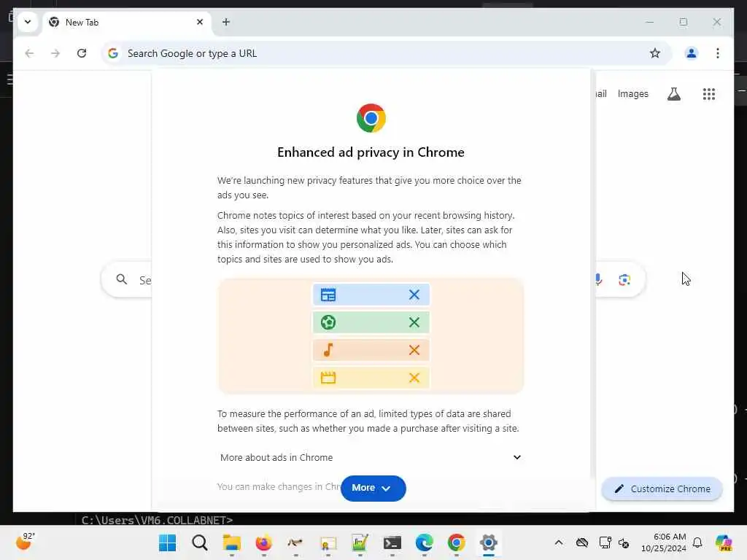Show hidden system tray icons
Image resolution: width=747 pixels, height=560 pixels.
[559, 542]
